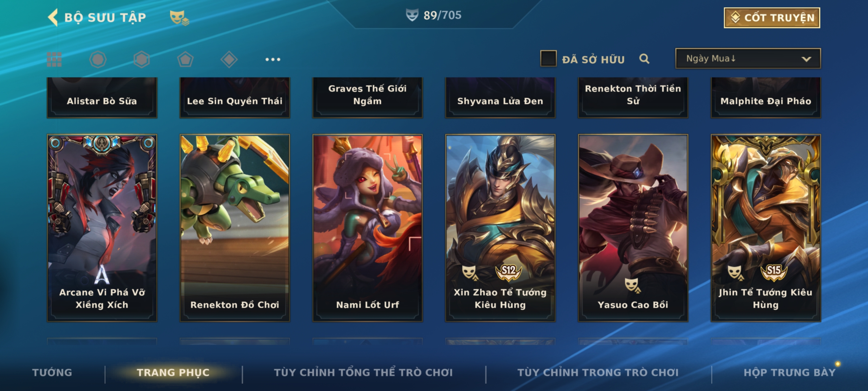Show more filters with three dots
This screenshot has height=391, width=868.
273,59
